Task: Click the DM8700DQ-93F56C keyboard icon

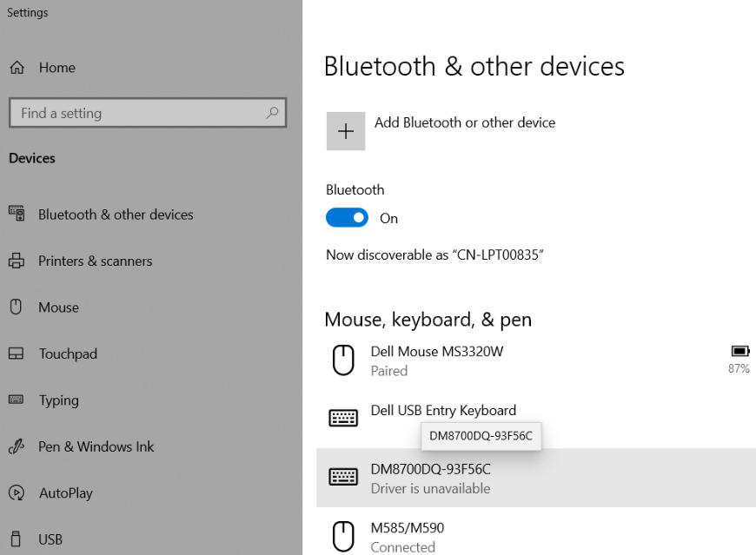Action: click(343, 477)
